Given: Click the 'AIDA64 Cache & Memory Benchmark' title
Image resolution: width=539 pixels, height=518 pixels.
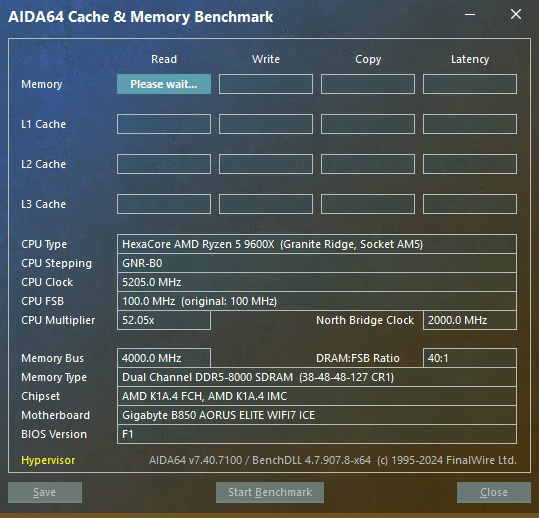Looking at the screenshot, I should coord(141,17).
